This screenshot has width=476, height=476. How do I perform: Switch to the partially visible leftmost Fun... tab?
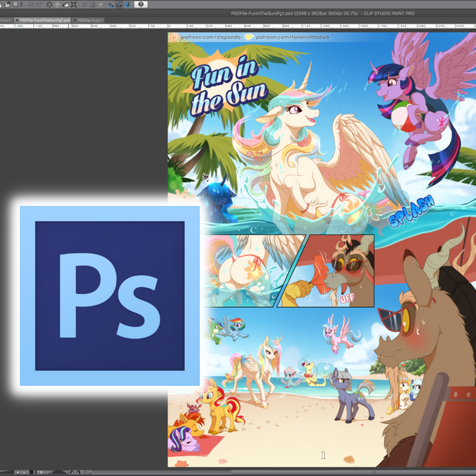(x=6, y=20)
